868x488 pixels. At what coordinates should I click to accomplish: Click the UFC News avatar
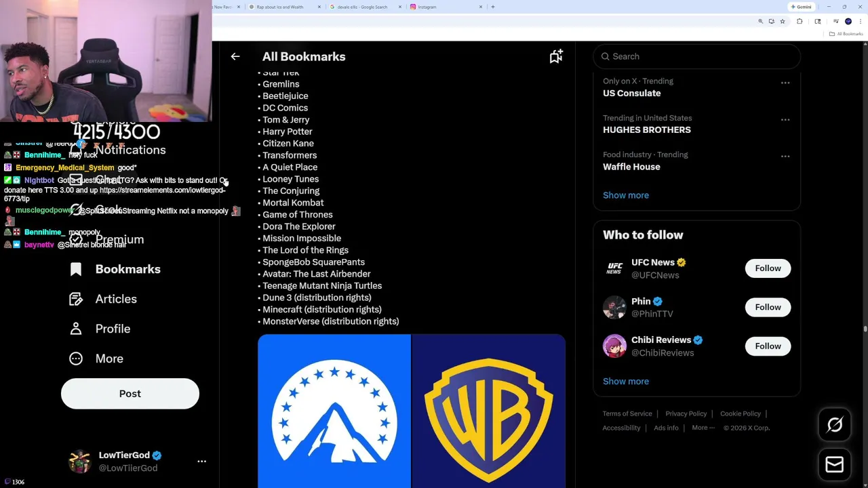[x=614, y=268]
